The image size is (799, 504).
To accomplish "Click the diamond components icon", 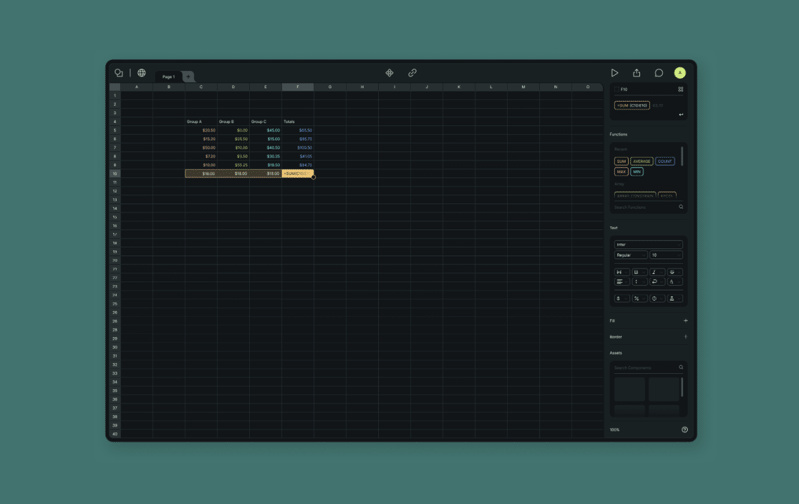I will (x=389, y=73).
